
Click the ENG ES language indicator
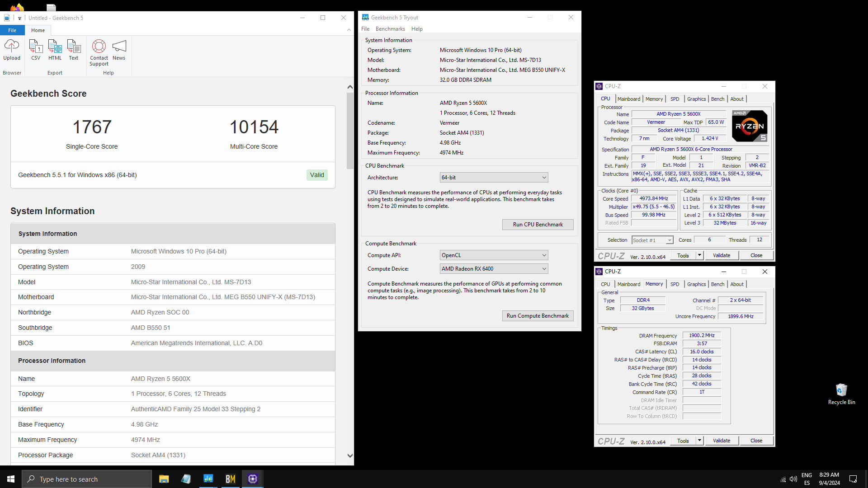coord(807,479)
